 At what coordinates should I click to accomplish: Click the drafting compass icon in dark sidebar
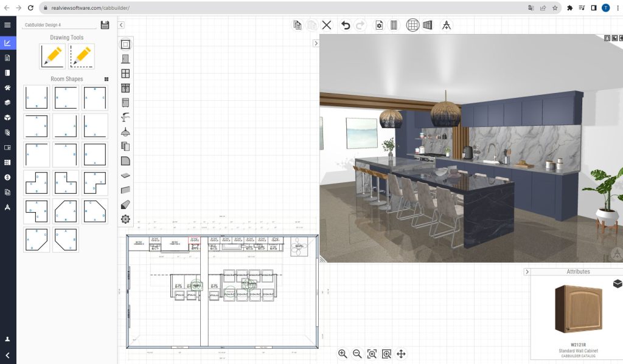tap(7, 207)
